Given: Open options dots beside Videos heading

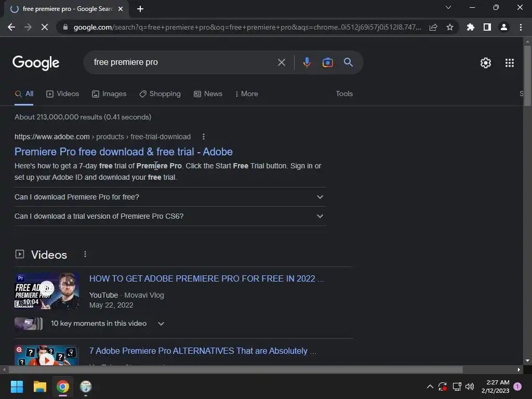Looking at the screenshot, I should coord(85,254).
